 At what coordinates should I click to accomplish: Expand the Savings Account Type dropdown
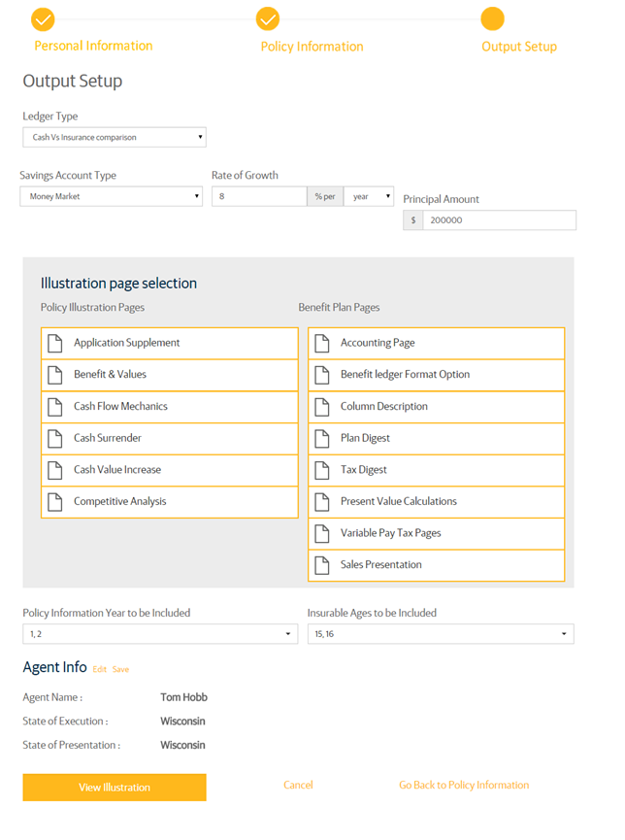click(x=112, y=196)
